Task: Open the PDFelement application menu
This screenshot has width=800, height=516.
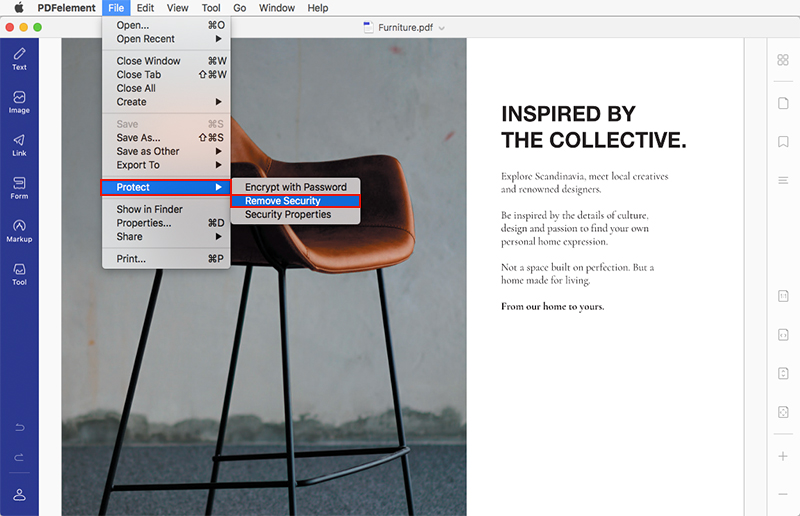Action: click(66, 8)
